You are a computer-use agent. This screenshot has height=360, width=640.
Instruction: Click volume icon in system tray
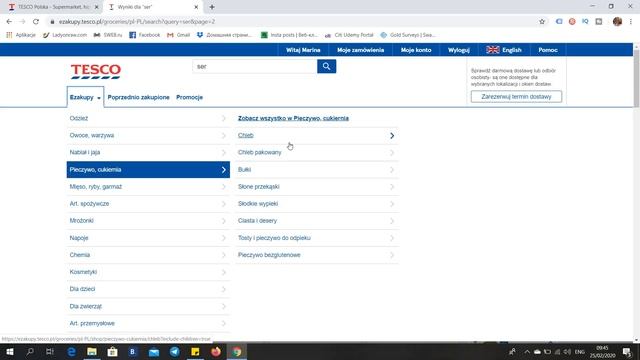tap(567, 351)
